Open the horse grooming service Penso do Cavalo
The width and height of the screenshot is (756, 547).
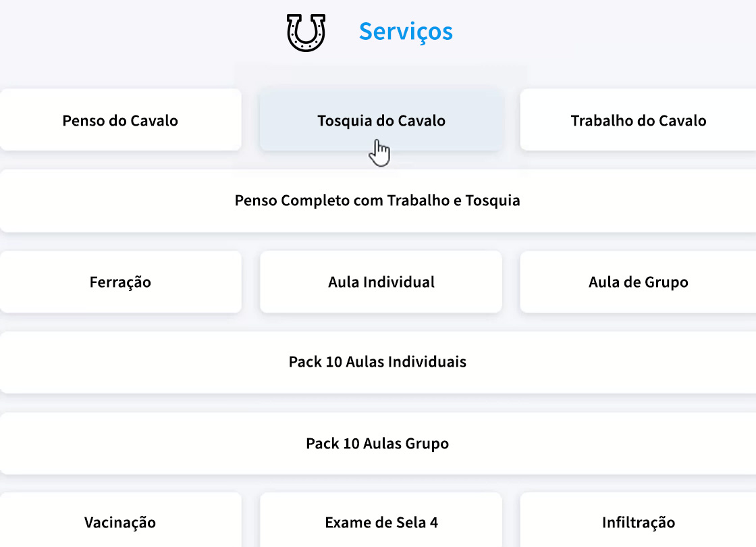(x=119, y=120)
